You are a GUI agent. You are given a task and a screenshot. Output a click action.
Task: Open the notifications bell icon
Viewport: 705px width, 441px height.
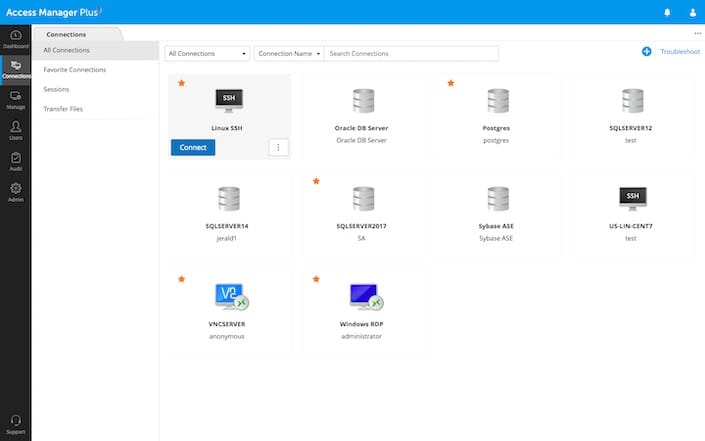(x=667, y=12)
